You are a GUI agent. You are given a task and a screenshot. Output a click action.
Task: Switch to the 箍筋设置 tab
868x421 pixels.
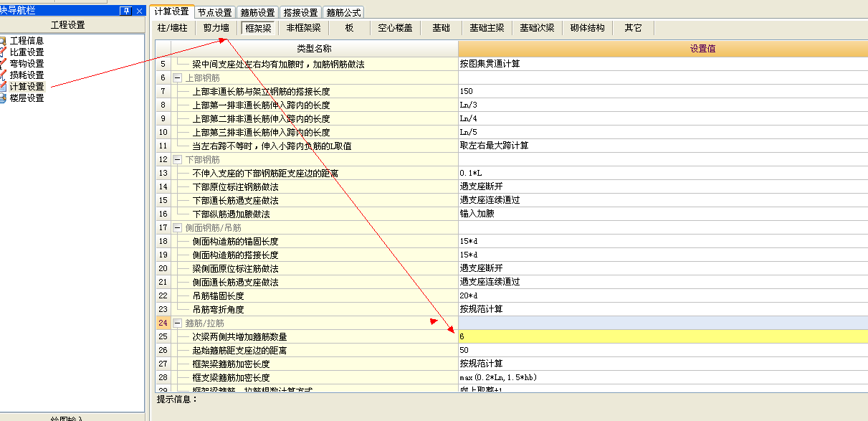click(258, 12)
